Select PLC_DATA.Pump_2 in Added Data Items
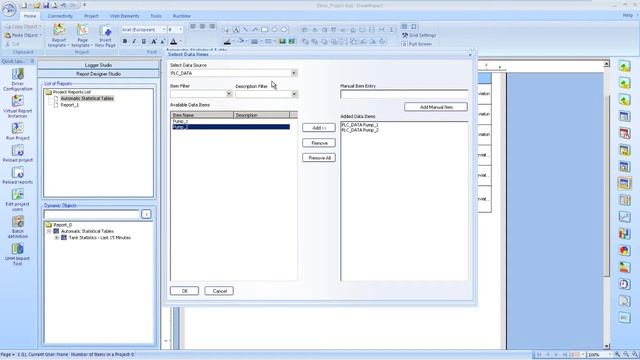 360,130
